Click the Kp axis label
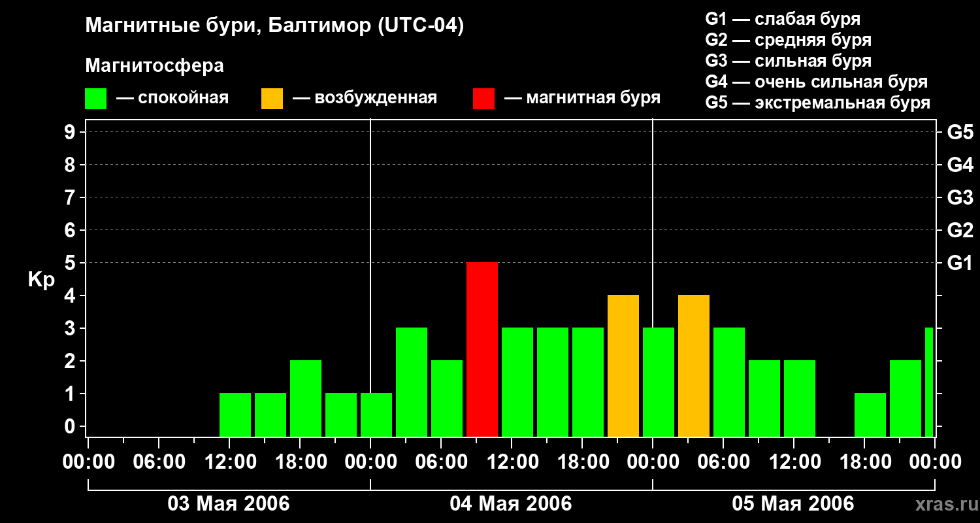Screen dimensions: 980x523 pyautogui.click(x=41, y=280)
